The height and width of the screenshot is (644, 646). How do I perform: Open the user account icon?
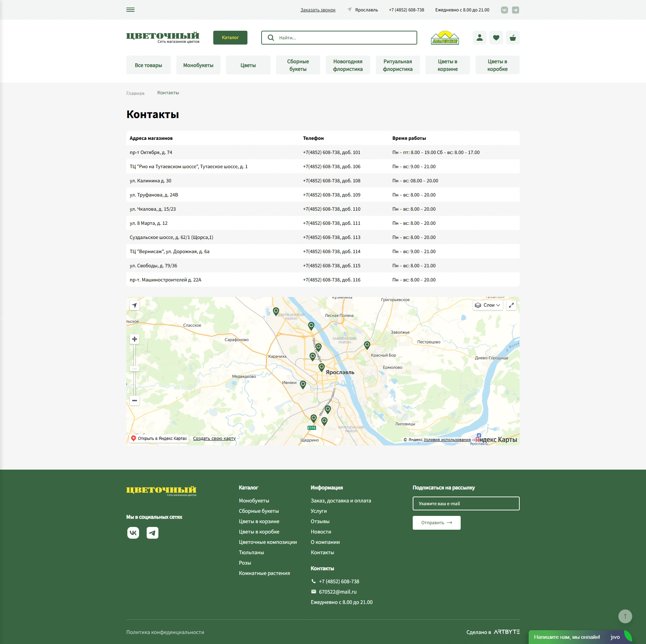click(x=479, y=38)
